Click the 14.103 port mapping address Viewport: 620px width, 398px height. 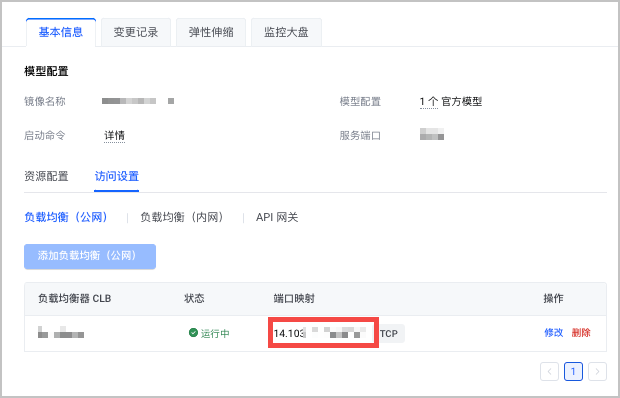tap(323, 333)
